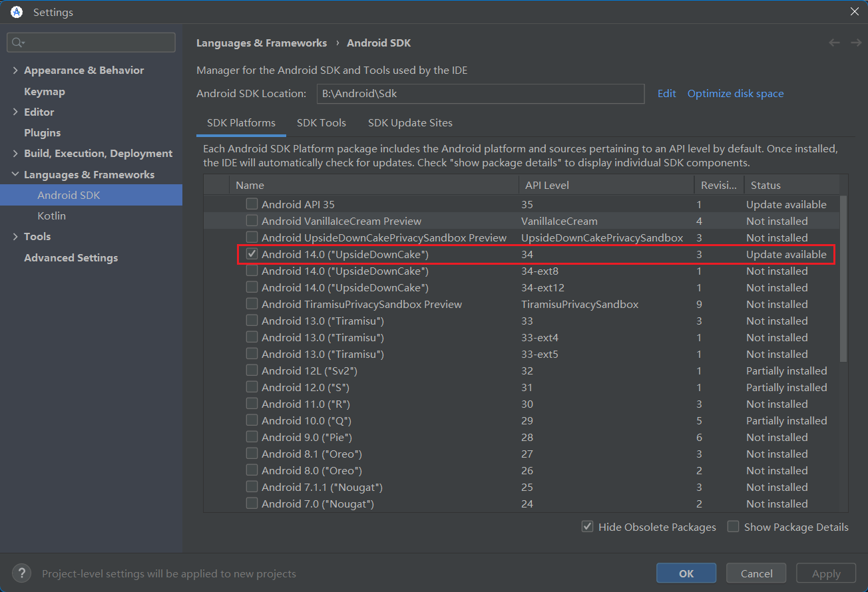Image resolution: width=868 pixels, height=592 pixels.
Task: Go forward using the right arrow icon
Action: click(856, 43)
